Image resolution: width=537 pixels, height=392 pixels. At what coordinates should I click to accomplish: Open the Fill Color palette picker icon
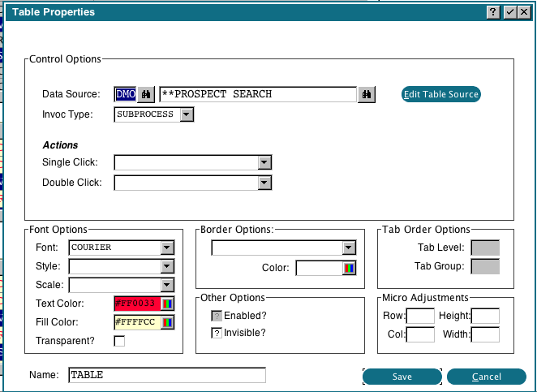(x=168, y=322)
